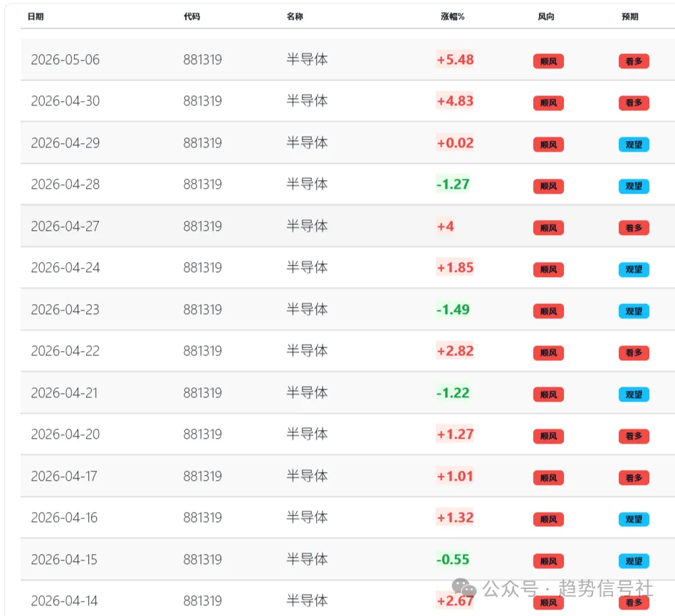Click 看多 tag in 2026-04-30 row
The image size is (675, 616).
point(634,103)
